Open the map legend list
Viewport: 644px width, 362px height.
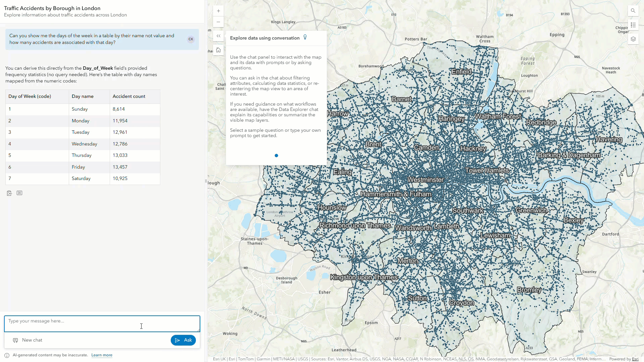coord(633,25)
